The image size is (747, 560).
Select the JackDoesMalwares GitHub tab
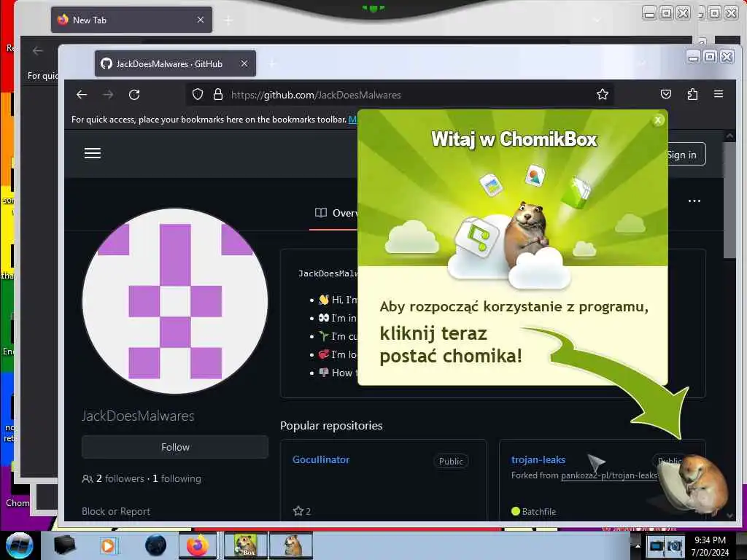tap(175, 64)
